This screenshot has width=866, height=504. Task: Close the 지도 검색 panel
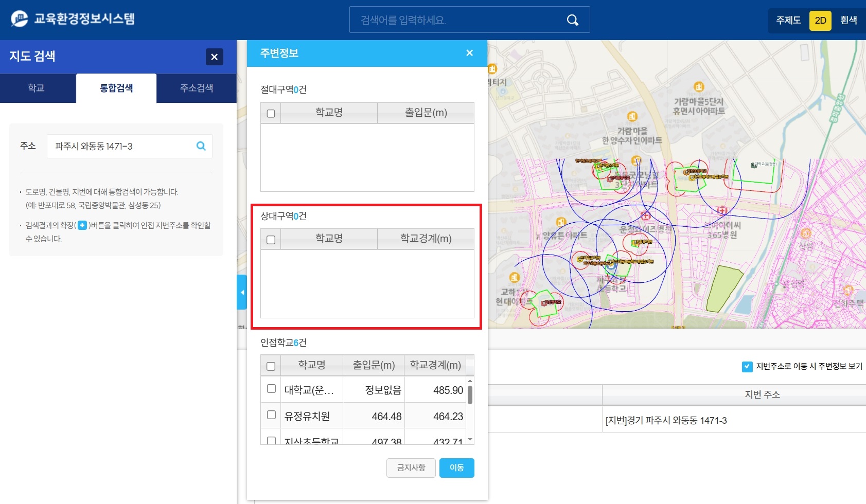pos(214,57)
